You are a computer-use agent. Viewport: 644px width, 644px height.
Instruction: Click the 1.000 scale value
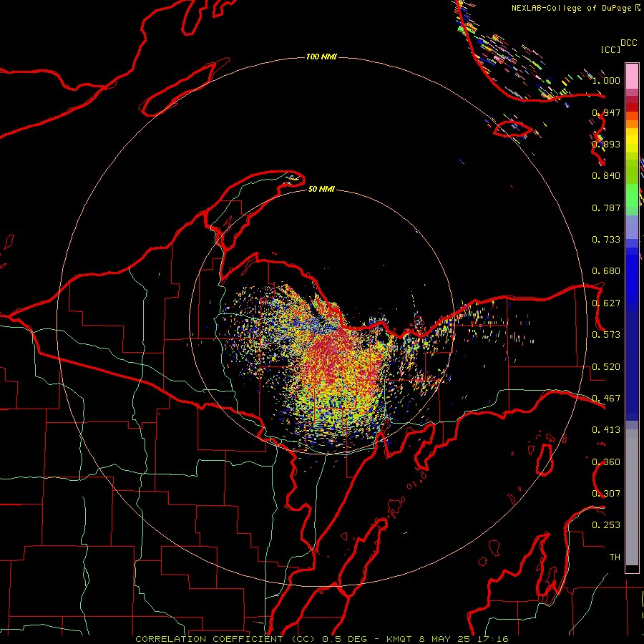pyautogui.click(x=606, y=80)
